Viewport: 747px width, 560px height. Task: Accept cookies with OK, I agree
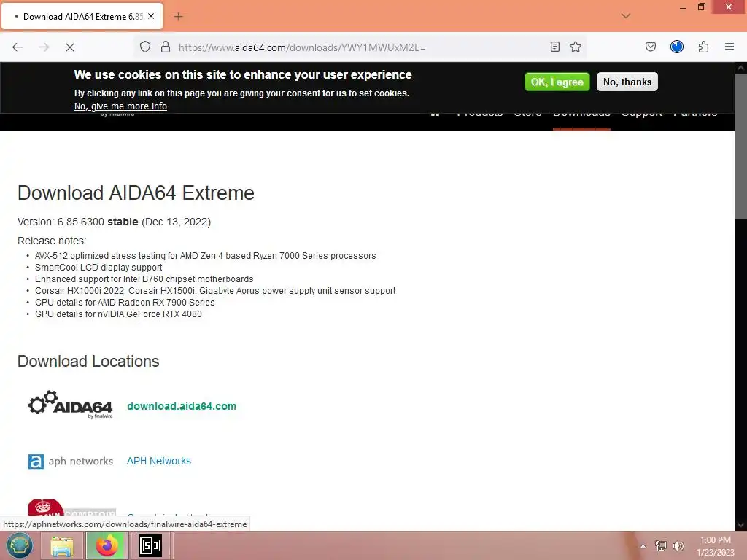pyautogui.click(x=557, y=82)
